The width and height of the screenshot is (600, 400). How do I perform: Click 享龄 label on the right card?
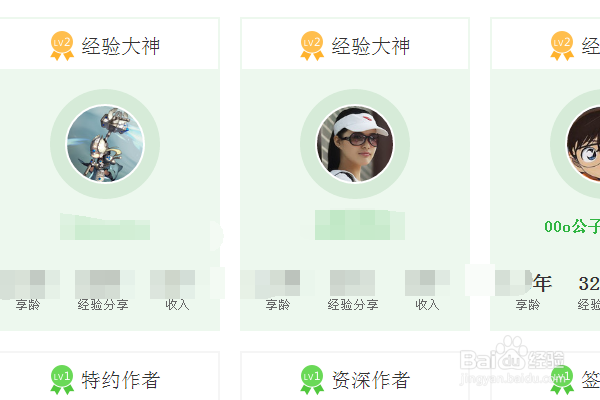tap(528, 305)
